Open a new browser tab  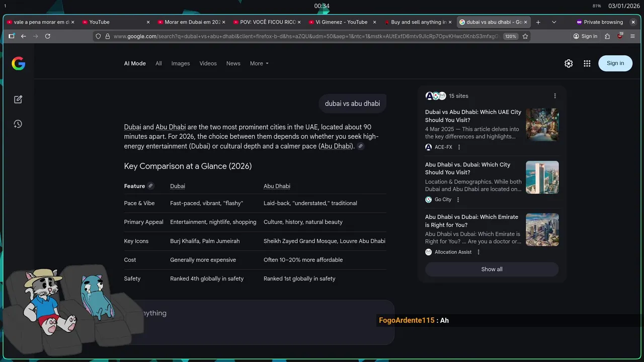point(538,22)
